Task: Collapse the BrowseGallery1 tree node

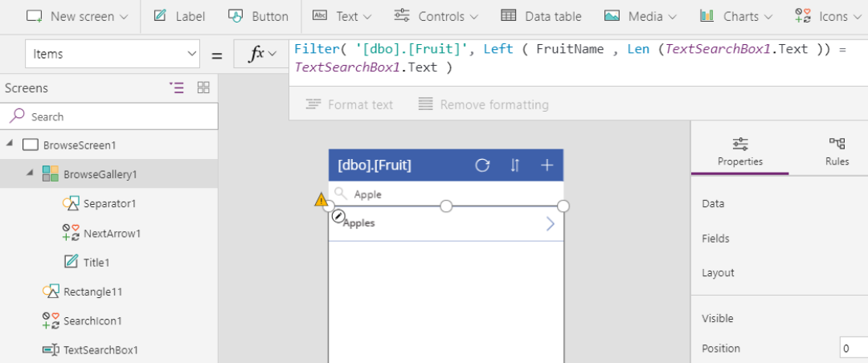Action: [x=30, y=173]
